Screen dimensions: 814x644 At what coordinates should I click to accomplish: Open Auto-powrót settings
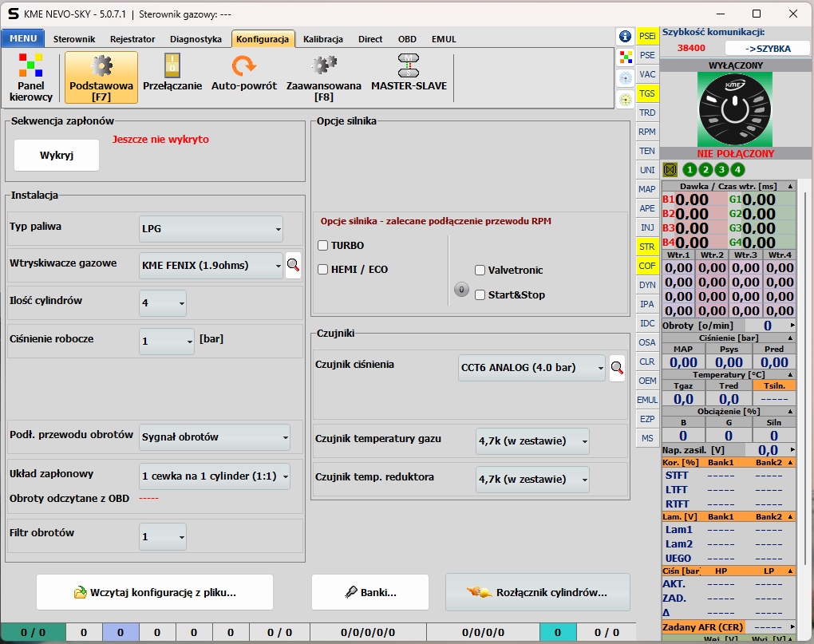(243, 77)
